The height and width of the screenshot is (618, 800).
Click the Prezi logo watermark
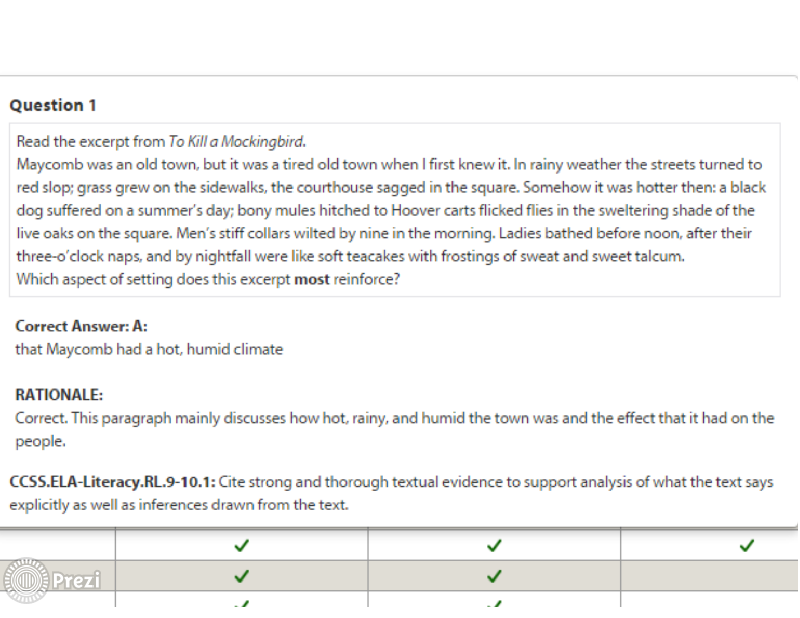point(52,580)
